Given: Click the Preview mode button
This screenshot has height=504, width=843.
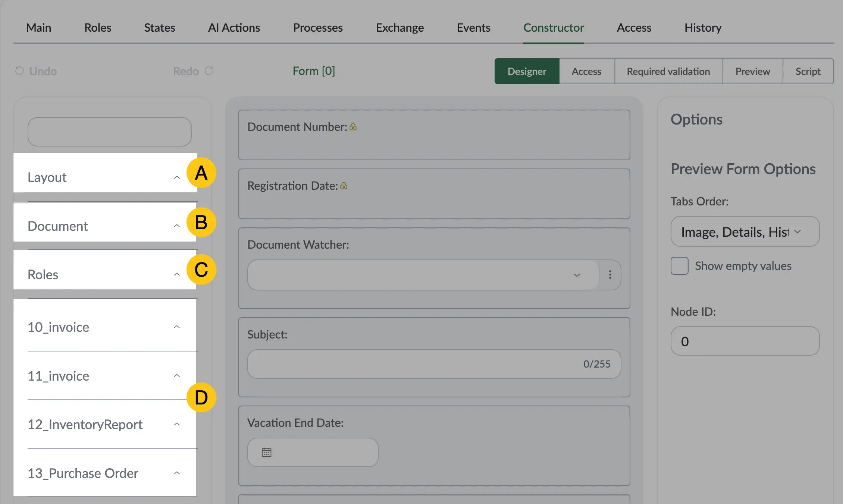Looking at the screenshot, I should tap(752, 71).
